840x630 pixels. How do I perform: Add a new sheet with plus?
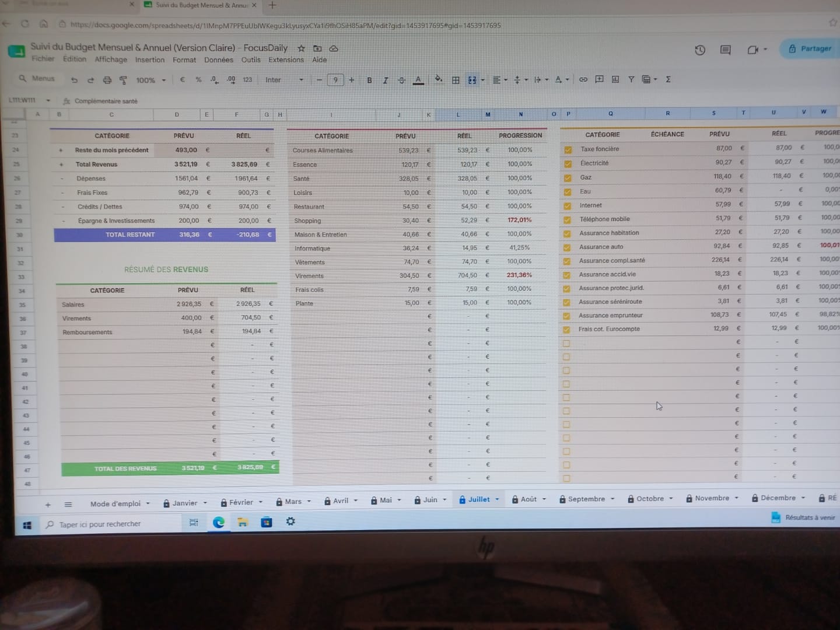pos(48,505)
